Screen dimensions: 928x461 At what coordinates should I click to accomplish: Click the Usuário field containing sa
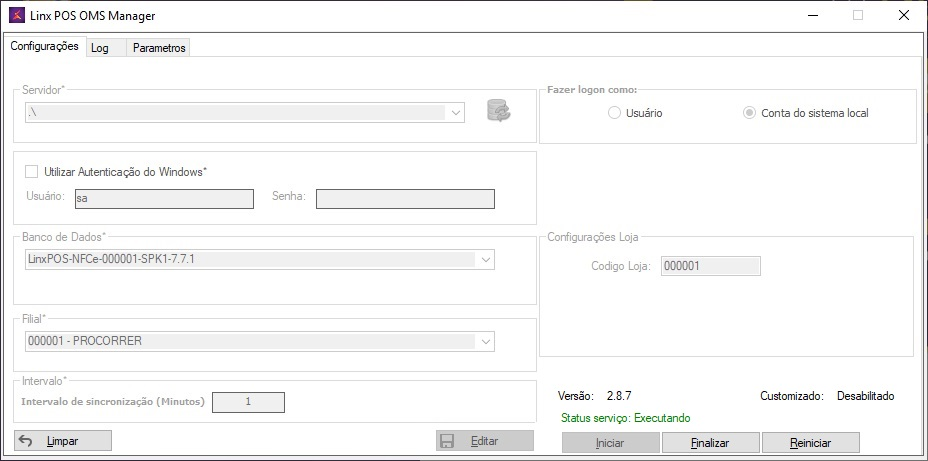(164, 199)
